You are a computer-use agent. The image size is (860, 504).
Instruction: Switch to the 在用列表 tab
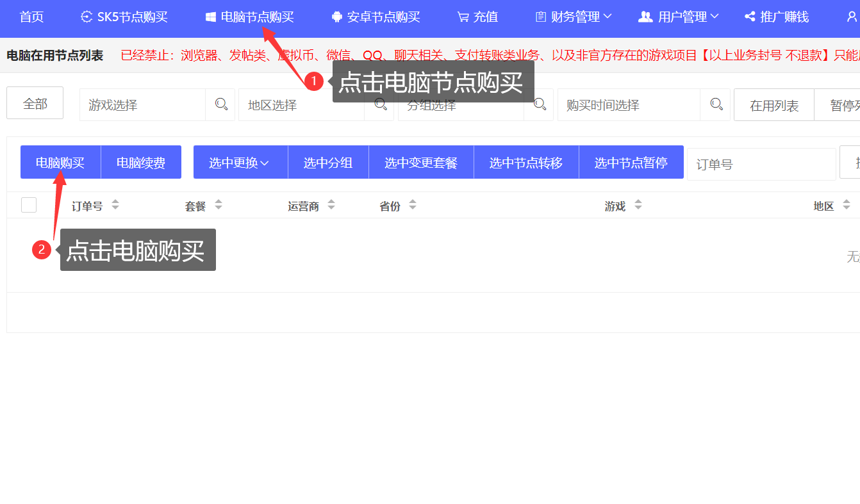(774, 106)
